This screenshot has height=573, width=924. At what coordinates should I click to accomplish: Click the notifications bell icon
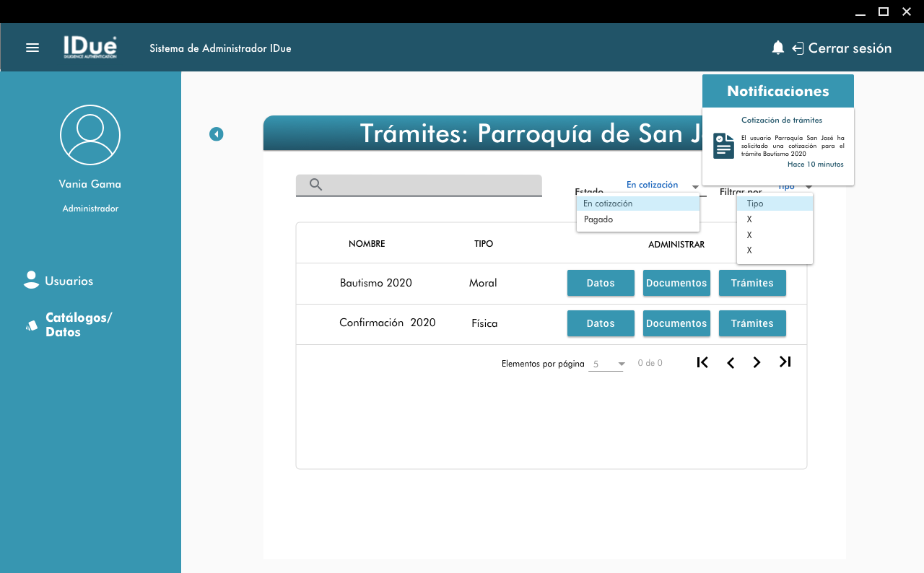(x=777, y=48)
